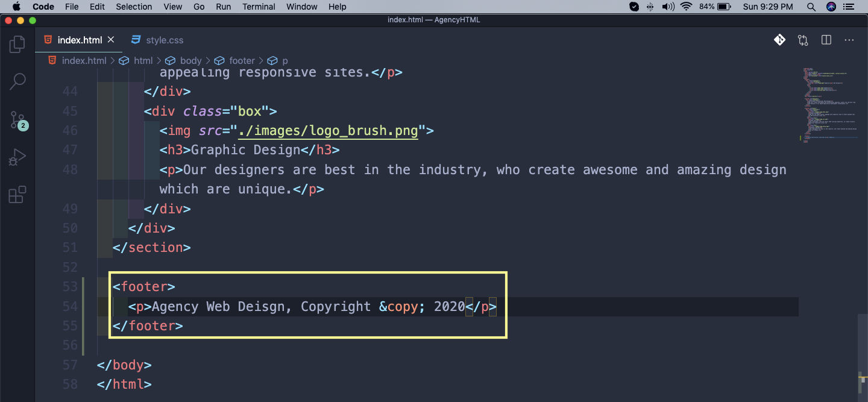Open the Explorer view in activity bar
This screenshot has height=402, width=868.
(x=17, y=44)
